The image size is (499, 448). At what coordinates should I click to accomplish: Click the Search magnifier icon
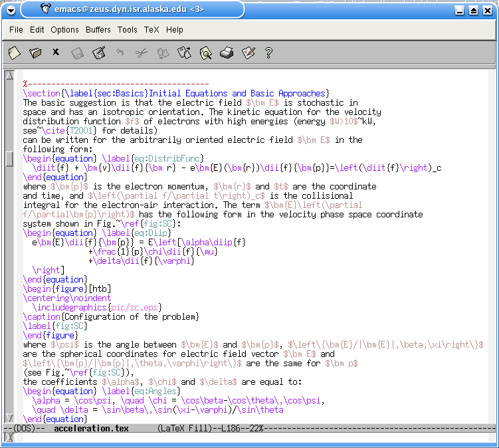205,52
